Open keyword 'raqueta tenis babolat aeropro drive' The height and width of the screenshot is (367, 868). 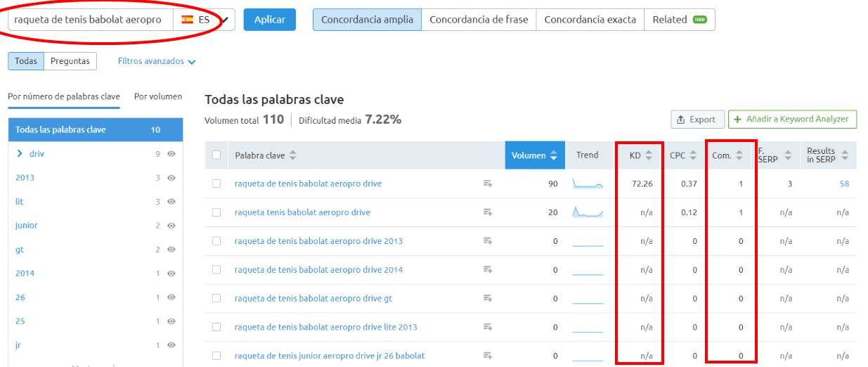[x=302, y=212]
